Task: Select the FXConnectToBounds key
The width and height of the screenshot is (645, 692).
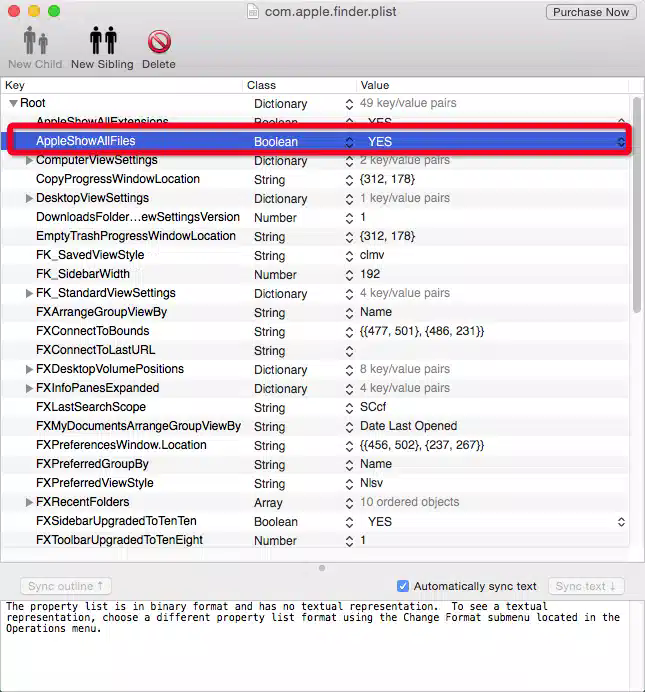Action: click(x=93, y=331)
